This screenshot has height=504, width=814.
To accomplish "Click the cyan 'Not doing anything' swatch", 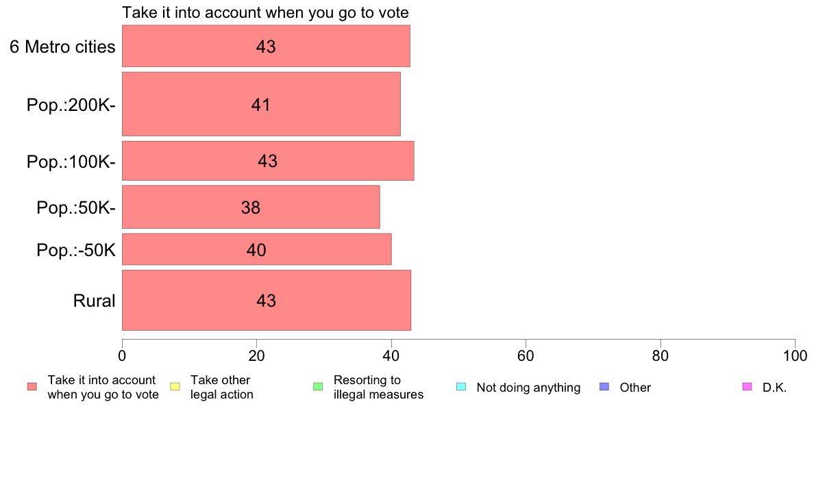I will pos(461,387).
